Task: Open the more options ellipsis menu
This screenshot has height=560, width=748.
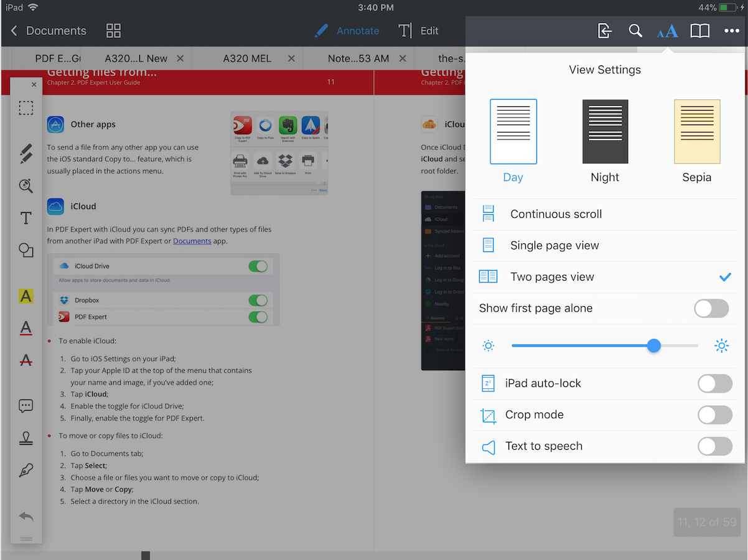Action: tap(732, 30)
